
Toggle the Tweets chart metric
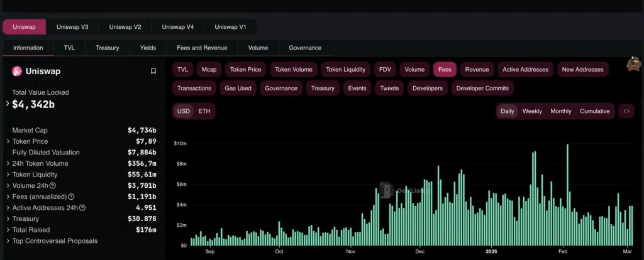pos(389,88)
